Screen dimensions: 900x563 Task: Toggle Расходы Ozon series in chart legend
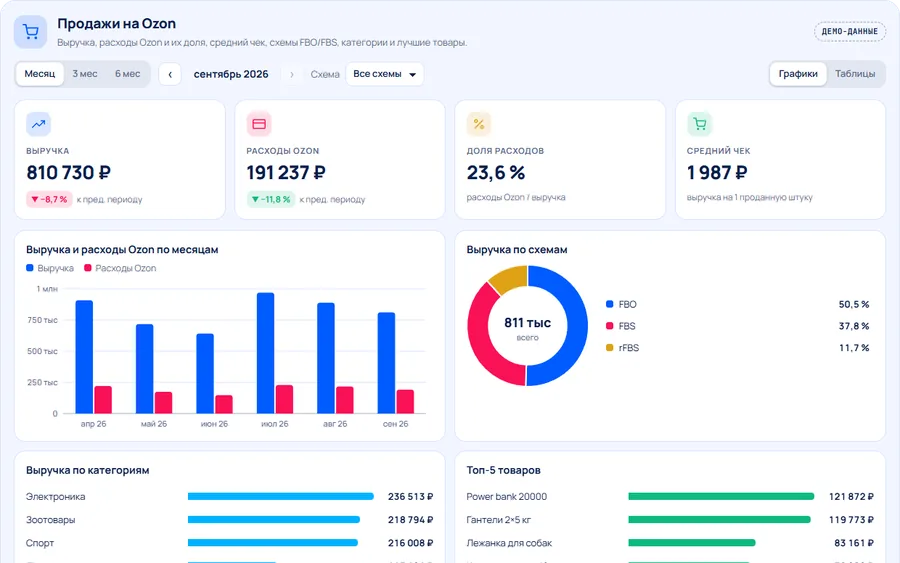pyautogui.click(x=120, y=268)
